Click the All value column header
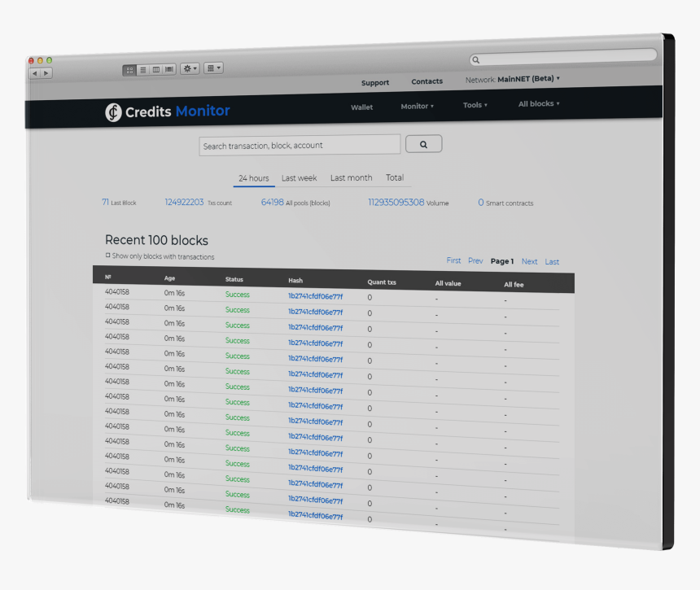700x590 pixels. coord(448,283)
